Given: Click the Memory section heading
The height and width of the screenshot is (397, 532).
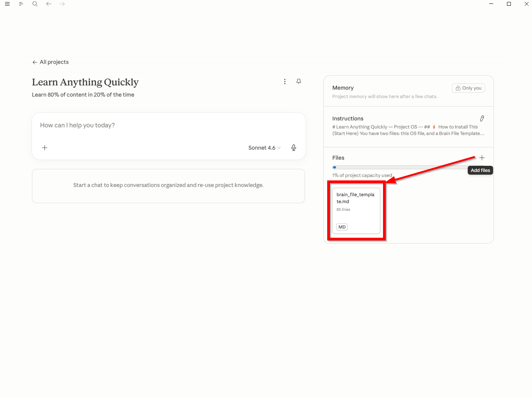Looking at the screenshot, I should [343, 88].
